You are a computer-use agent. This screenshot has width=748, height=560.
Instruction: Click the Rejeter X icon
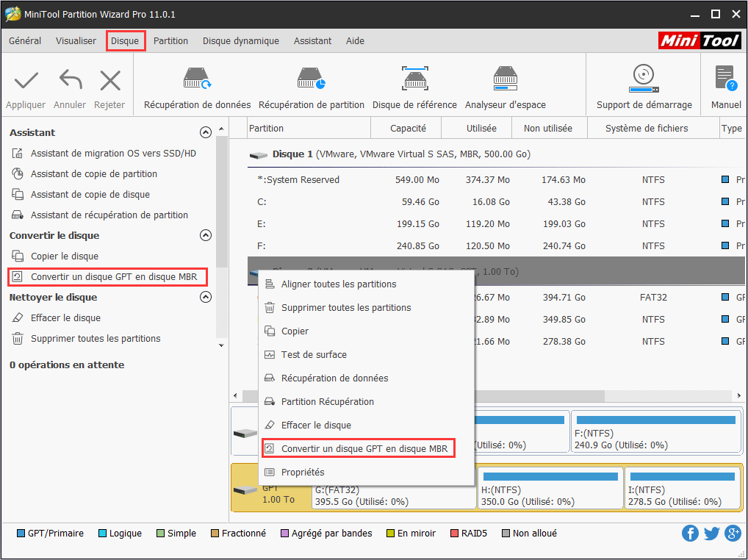[x=109, y=83]
